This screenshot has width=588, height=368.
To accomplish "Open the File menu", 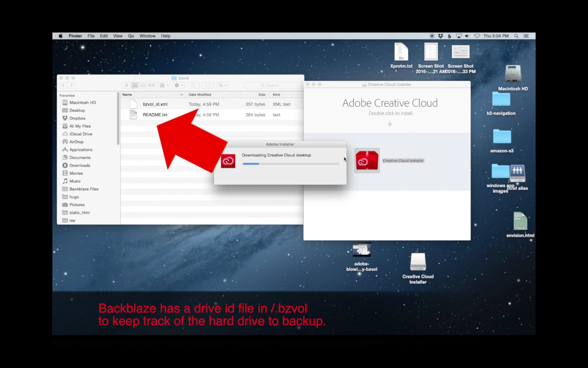I will (91, 36).
